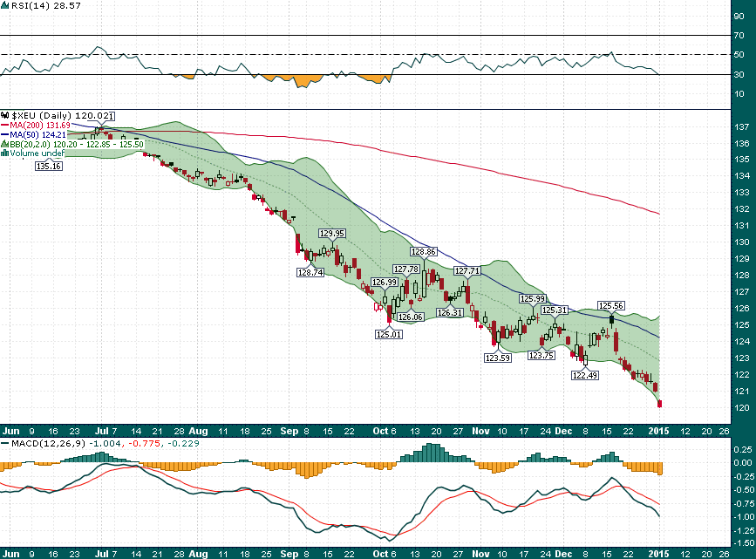
Task: Click the last red candlestick near 120
Action: 660,403
